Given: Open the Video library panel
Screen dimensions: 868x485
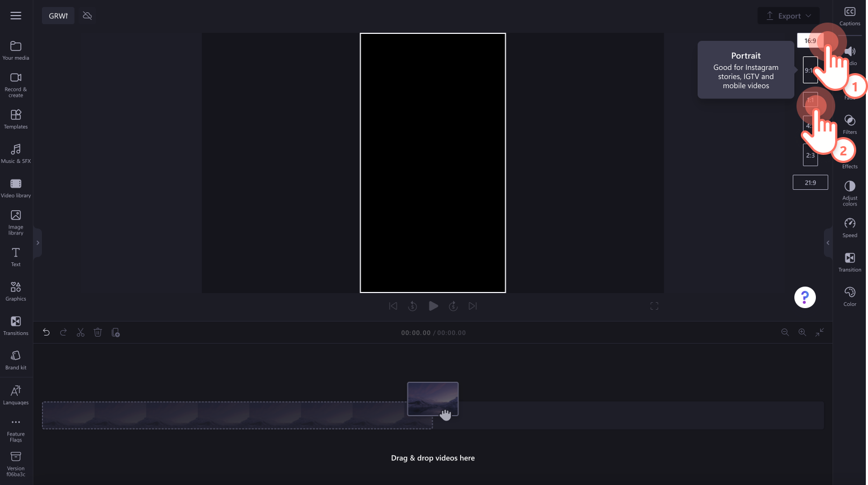Looking at the screenshot, I should click(x=16, y=188).
